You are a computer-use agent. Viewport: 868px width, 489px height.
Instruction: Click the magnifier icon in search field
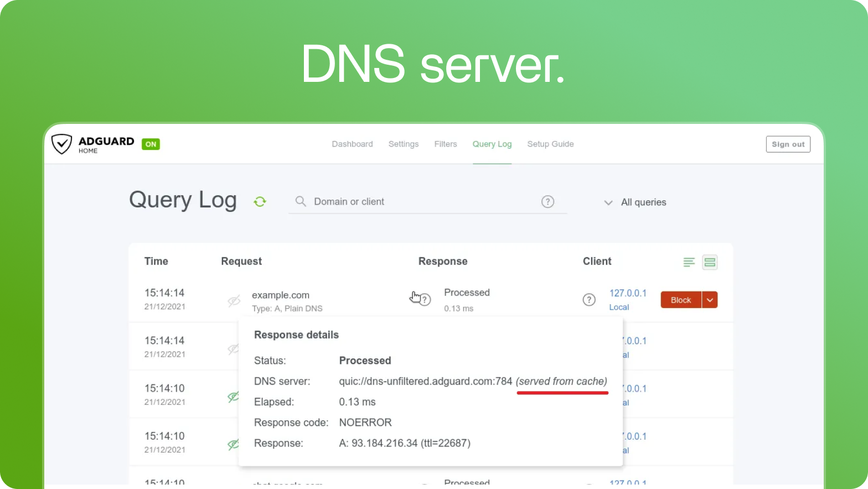(x=301, y=201)
